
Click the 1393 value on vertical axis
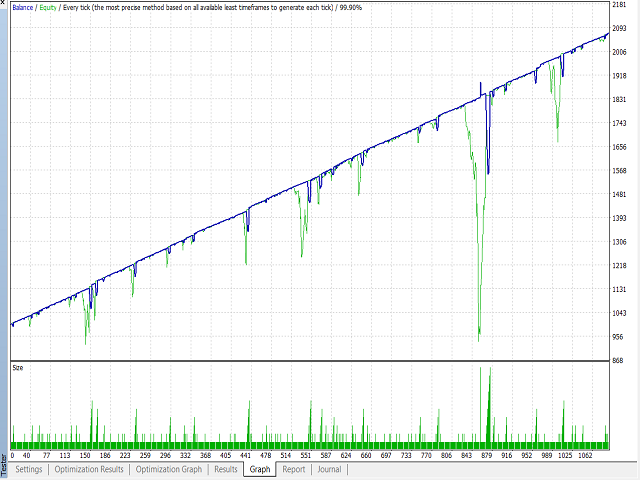(619, 218)
